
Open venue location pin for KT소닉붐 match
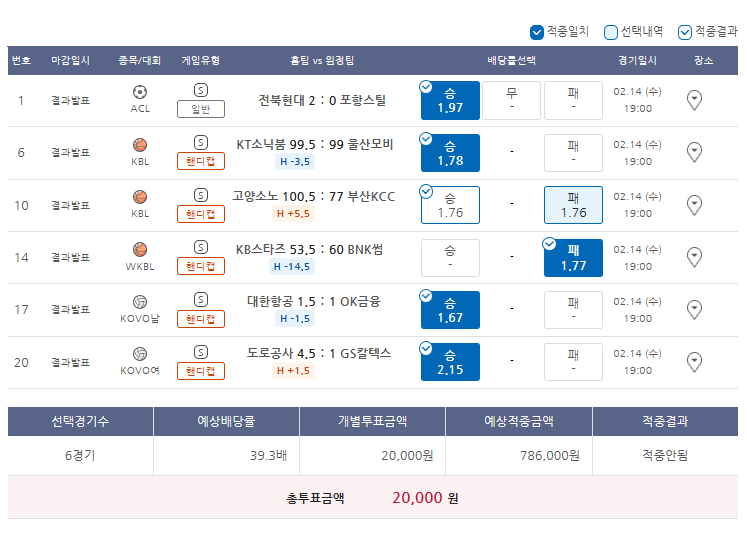pos(694,152)
